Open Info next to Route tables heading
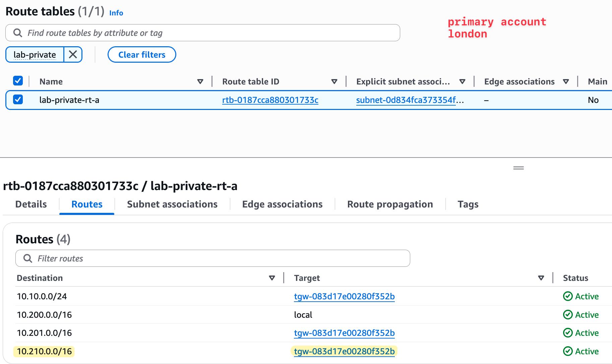This screenshot has height=364, width=612. point(116,13)
